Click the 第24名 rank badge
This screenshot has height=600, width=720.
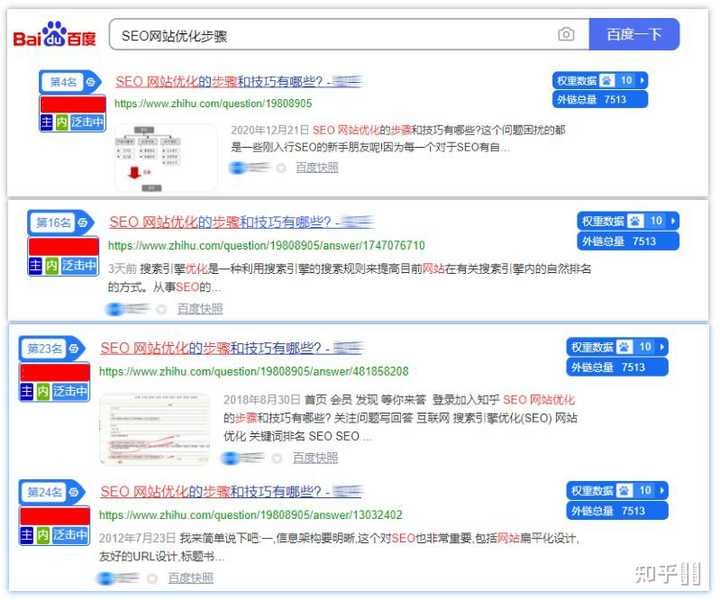(x=52, y=493)
